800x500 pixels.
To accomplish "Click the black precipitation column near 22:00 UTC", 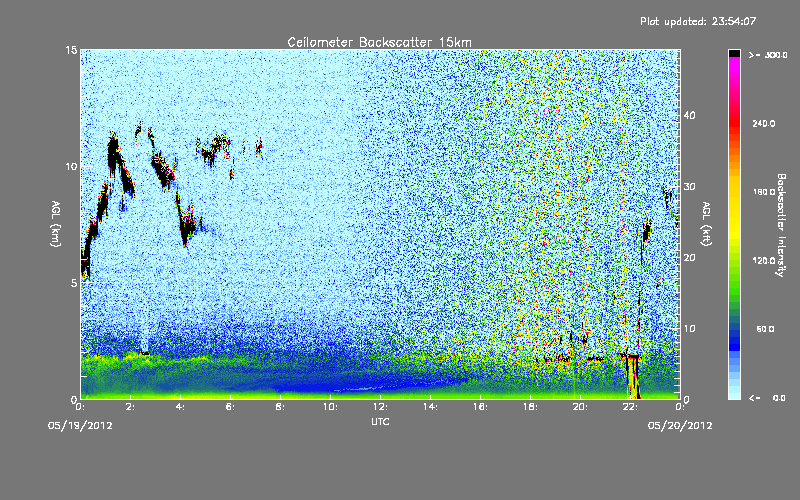I will [x=633, y=377].
